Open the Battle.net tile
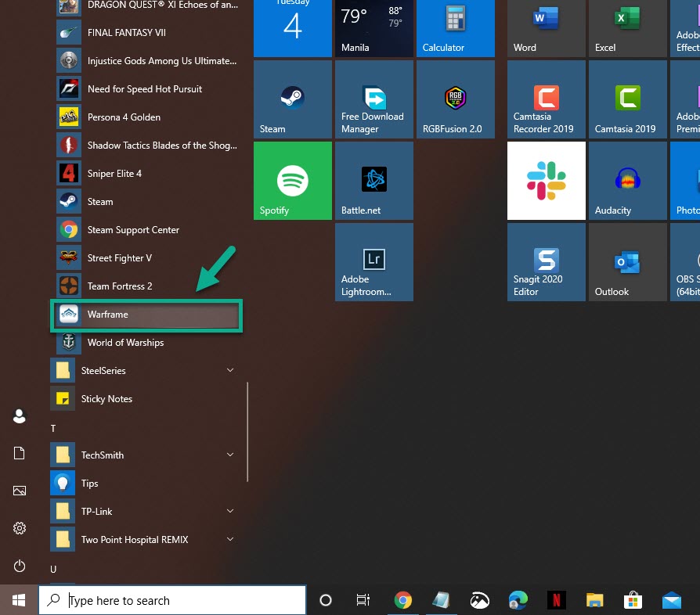Screen dimensions: 700x615 click(x=373, y=181)
